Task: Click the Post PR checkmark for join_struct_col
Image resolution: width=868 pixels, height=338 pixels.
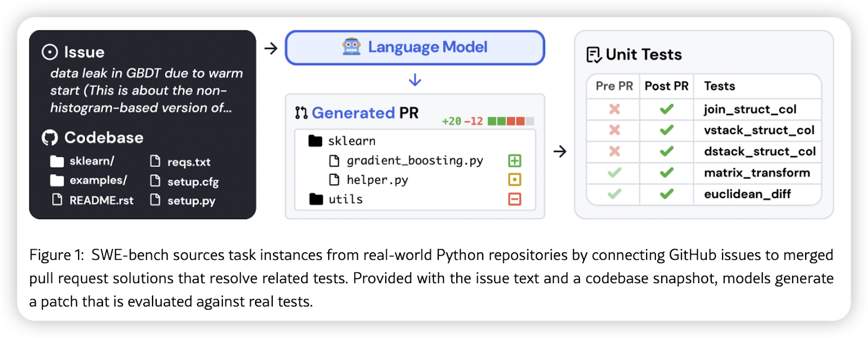Action: (x=666, y=109)
